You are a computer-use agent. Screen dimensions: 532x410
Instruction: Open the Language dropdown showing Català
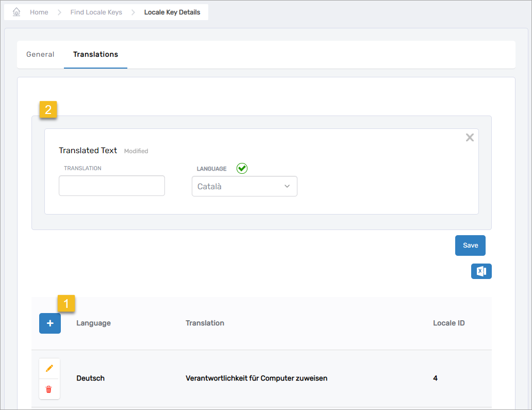pos(244,186)
